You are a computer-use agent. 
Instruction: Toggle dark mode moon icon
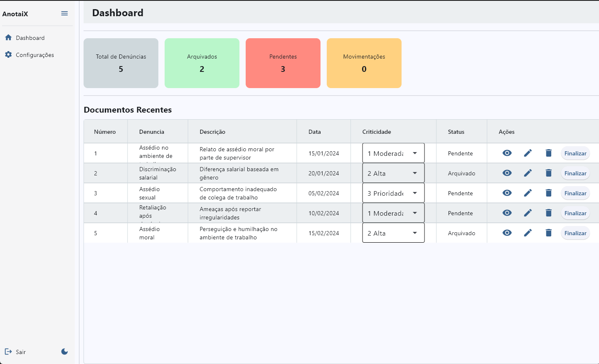(x=64, y=352)
